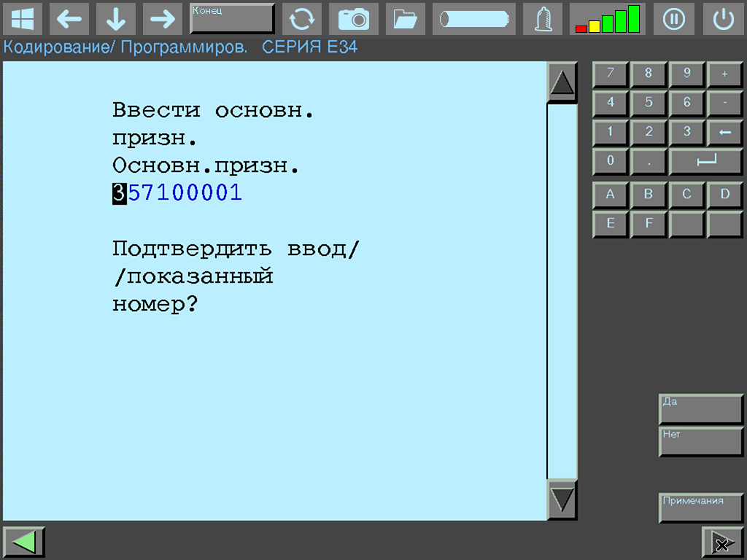Navigate back using the left arrow toolbar icon
The image size is (747, 560).
pos(69,19)
